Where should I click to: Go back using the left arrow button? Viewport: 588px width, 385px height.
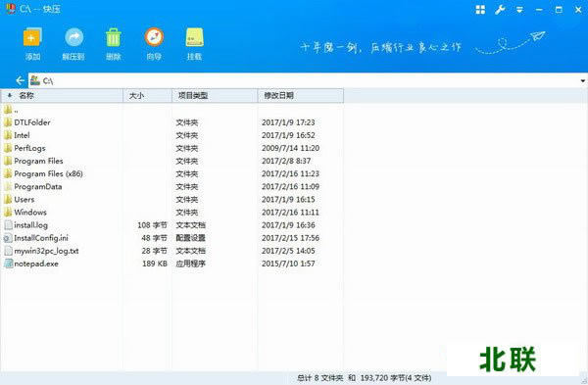[x=20, y=80]
